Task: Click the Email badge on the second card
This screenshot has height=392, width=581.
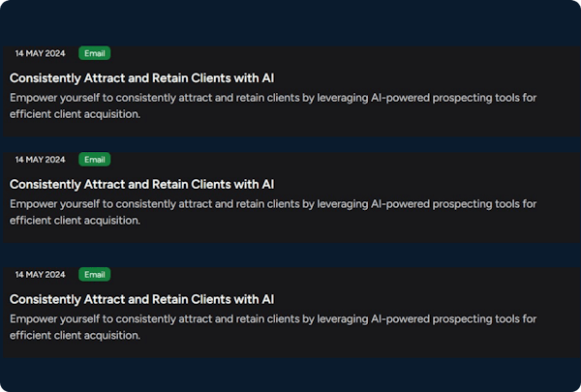Action: 94,160
